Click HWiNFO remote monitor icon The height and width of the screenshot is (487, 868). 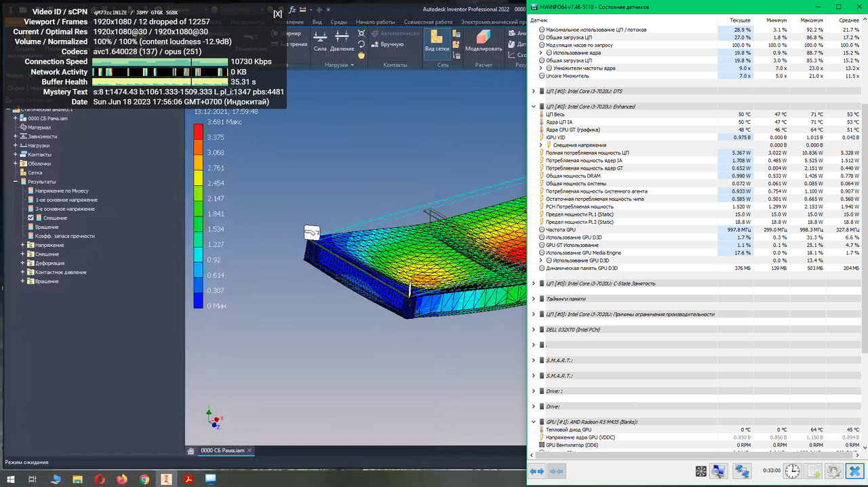point(719,471)
